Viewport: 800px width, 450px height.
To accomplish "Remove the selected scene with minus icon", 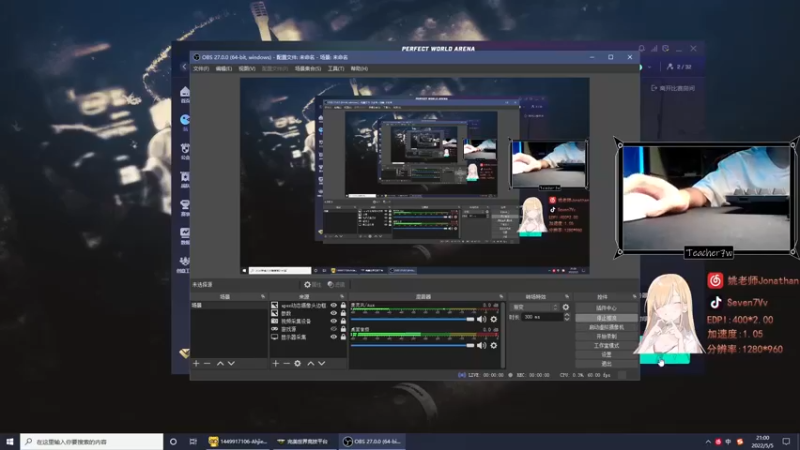I will click(x=207, y=363).
